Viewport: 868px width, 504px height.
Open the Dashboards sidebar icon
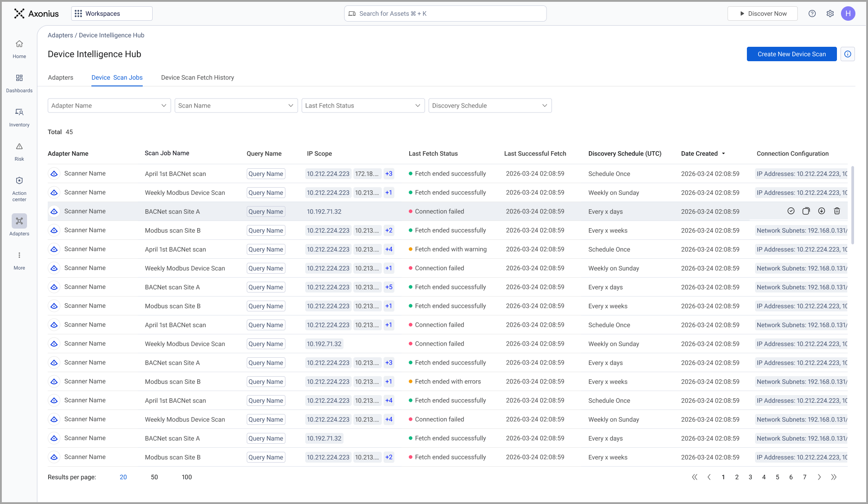(x=19, y=78)
